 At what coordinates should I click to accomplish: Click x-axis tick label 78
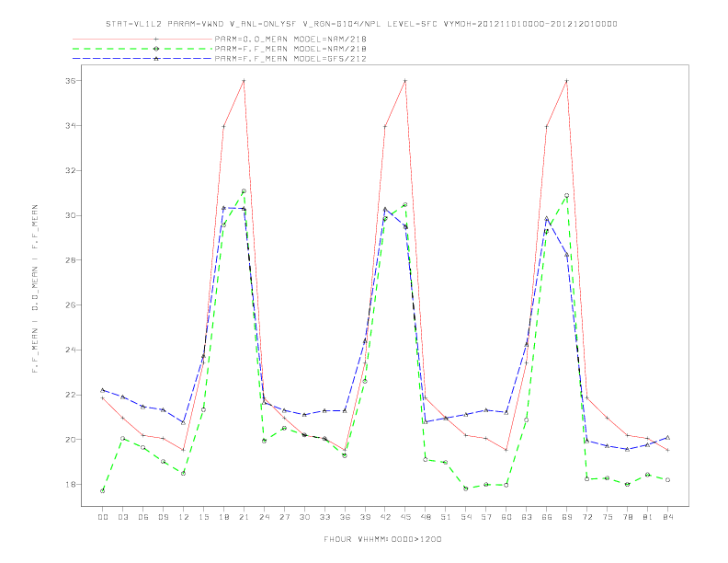[628, 517]
